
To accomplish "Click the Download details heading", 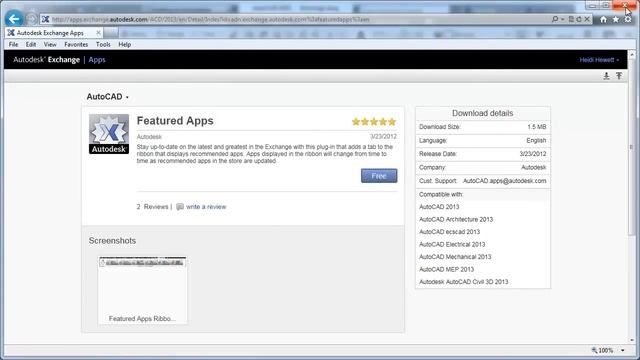I will pos(482,113).
